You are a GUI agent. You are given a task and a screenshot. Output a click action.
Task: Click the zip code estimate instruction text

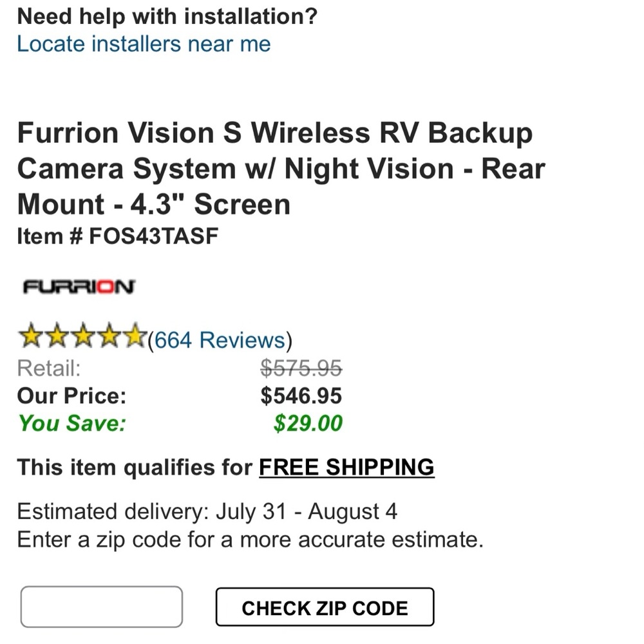(250, 540)
